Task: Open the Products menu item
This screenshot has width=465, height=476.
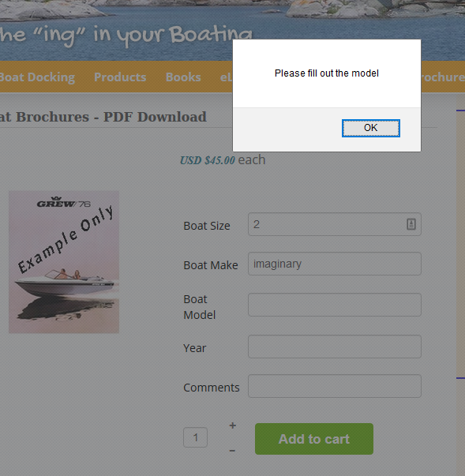Action: (120, 77)
